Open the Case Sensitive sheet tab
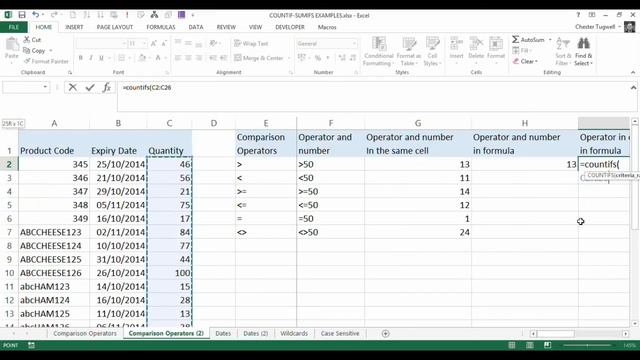 click(x=340, y=333)
